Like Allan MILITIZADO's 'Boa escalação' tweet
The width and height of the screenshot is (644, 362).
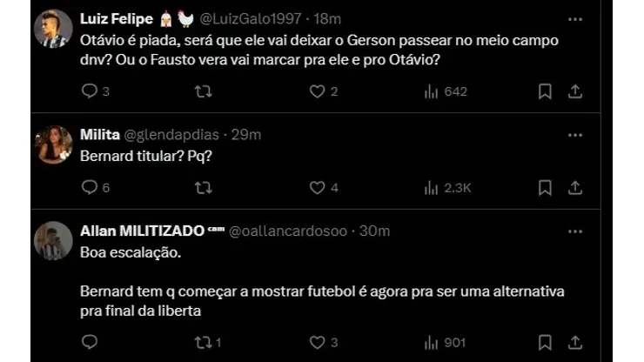[318, 343]
